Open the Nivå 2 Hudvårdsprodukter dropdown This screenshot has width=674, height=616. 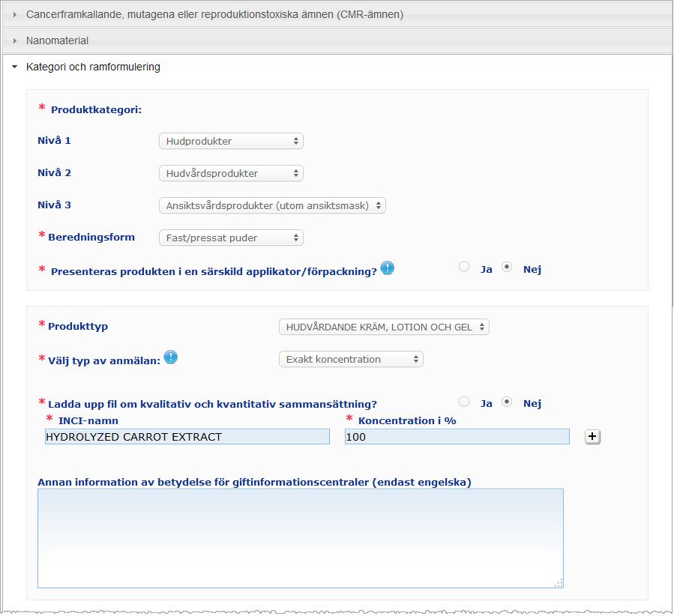(231, 173)
